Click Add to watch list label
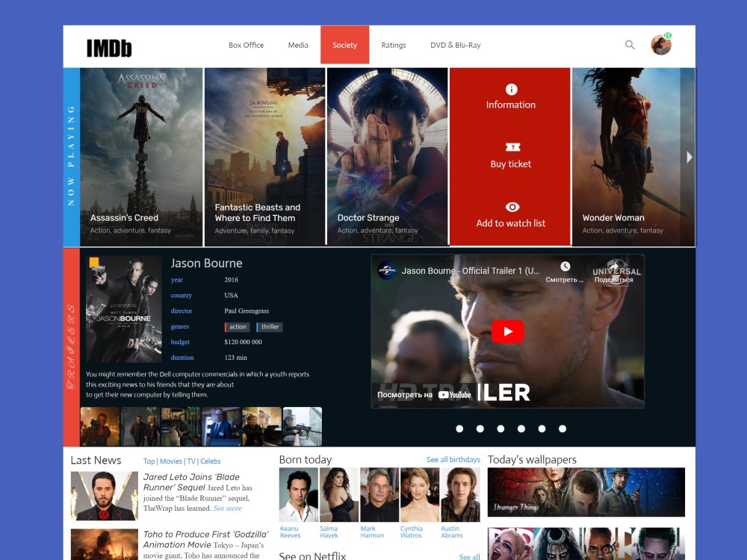 click(511, 223)
